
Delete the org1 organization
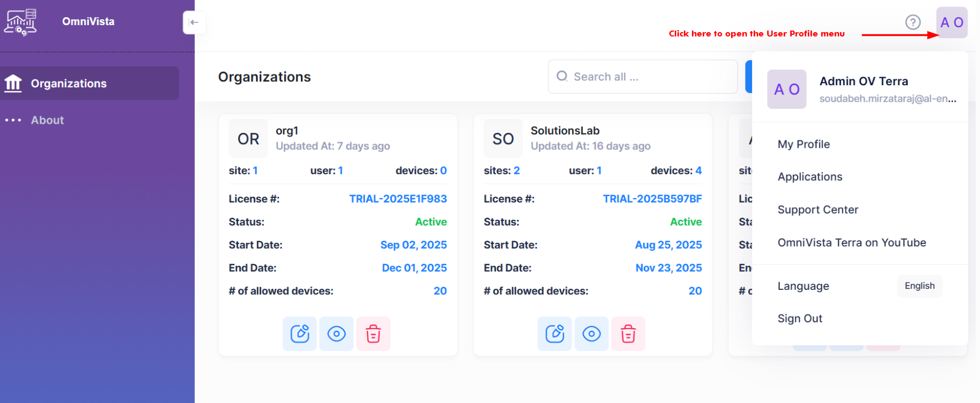tap(373, 334)
